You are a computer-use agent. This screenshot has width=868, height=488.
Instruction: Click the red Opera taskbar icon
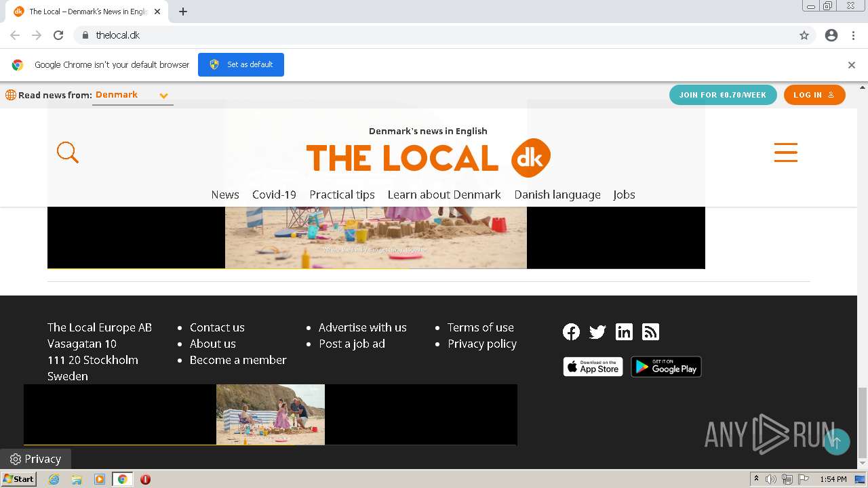click(145, 479)
